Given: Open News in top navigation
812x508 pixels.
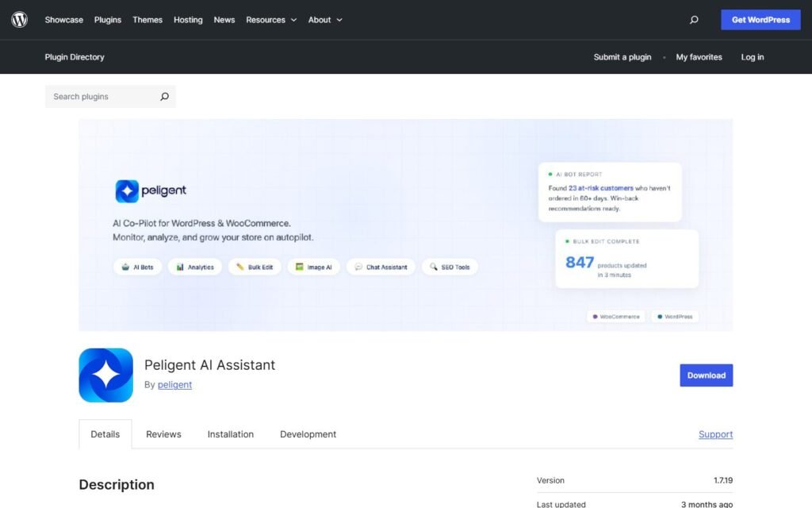Looking at the screenshot, I should 224,20.
